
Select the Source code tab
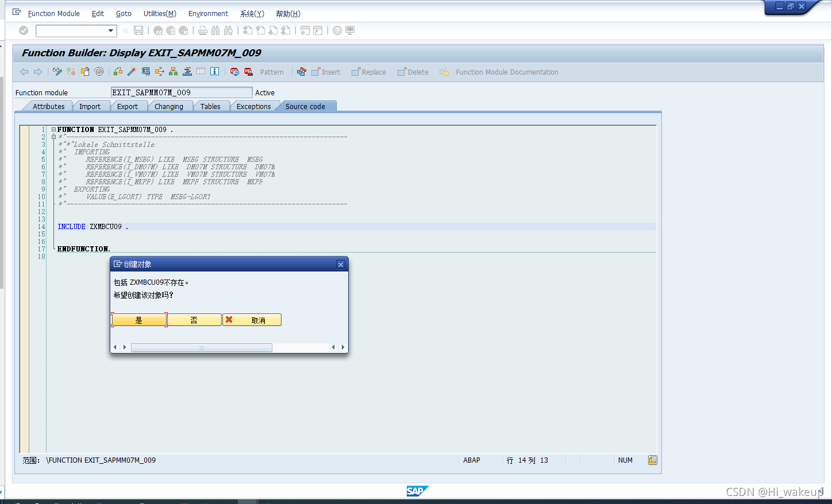pos(305,107)
